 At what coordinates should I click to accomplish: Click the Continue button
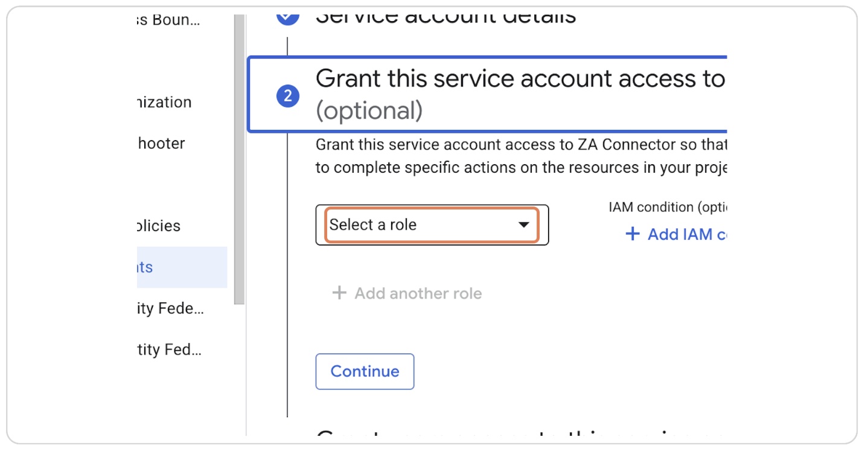click(x=365, y=371)
